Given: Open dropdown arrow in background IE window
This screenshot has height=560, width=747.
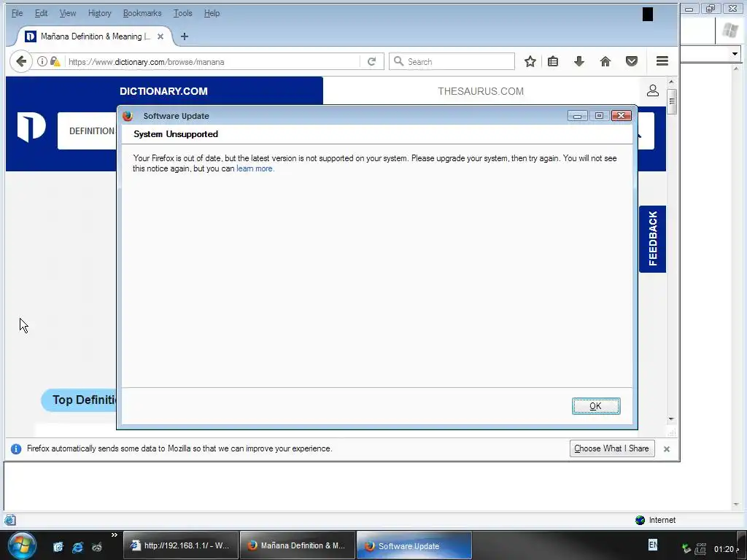Looking at the screenshot, I should coord(735,54).
